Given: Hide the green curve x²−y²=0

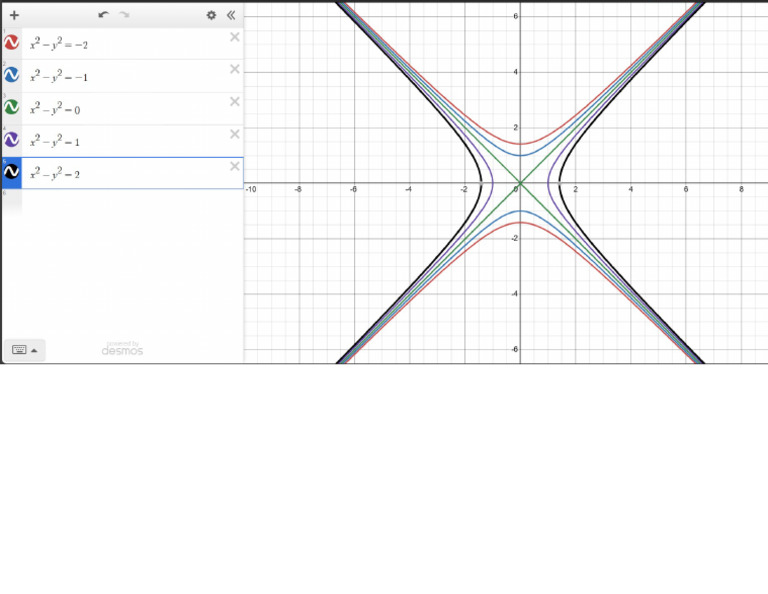Looking at the screenshot, I should [11, 107].
